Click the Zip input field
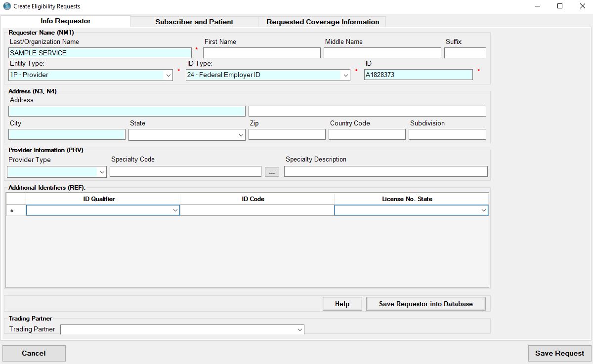This screenshot has height=364, width=593. coord(287,134)
